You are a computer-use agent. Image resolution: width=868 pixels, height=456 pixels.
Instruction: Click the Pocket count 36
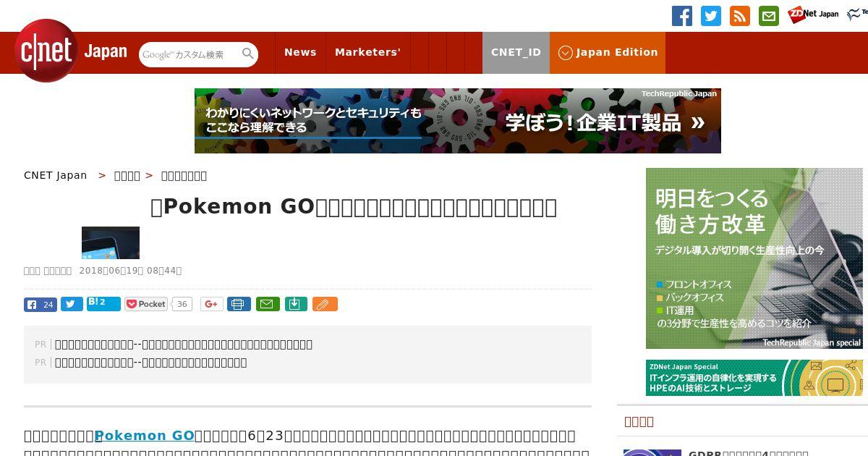[182, 304]
